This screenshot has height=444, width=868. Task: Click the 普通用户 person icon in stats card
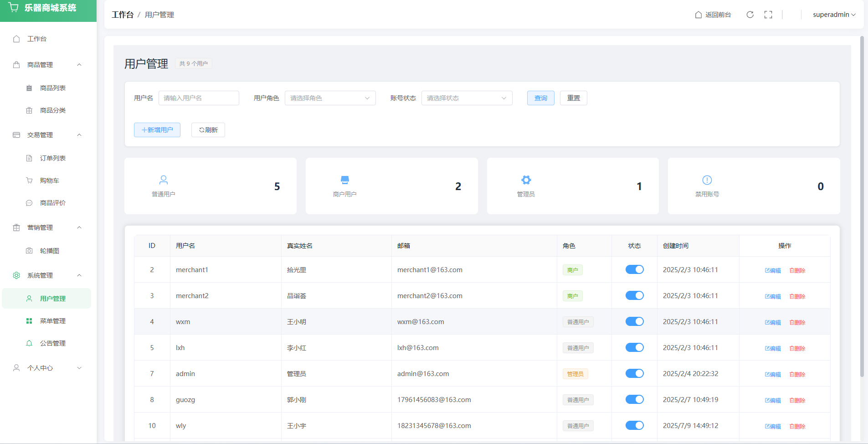(164, 180)
